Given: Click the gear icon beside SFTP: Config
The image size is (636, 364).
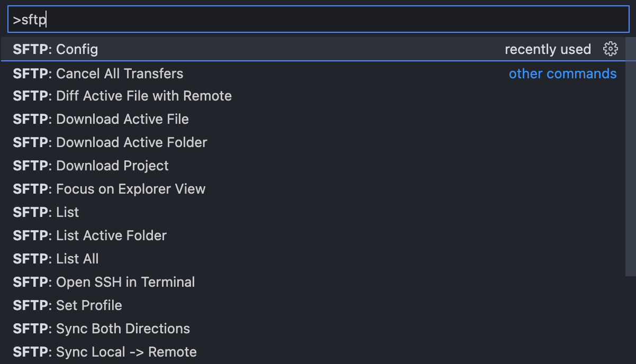Looking at the screenshot, I should [611, 49].
